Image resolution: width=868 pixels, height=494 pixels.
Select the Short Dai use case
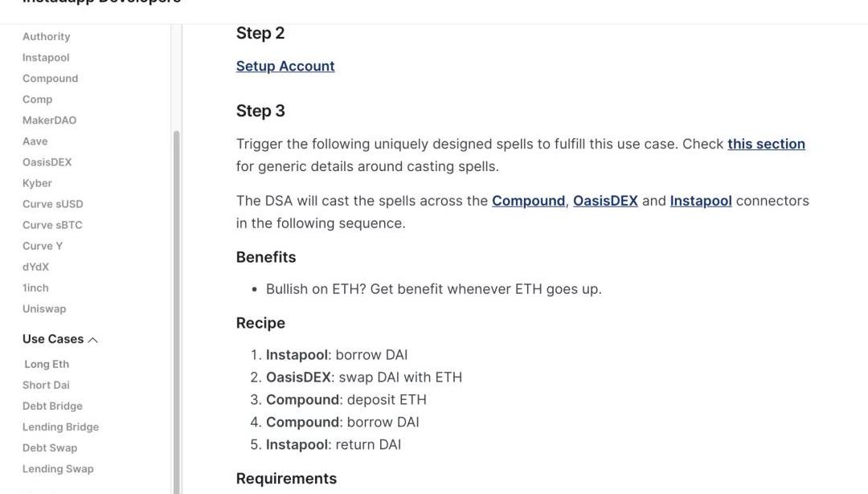(46, 385)
